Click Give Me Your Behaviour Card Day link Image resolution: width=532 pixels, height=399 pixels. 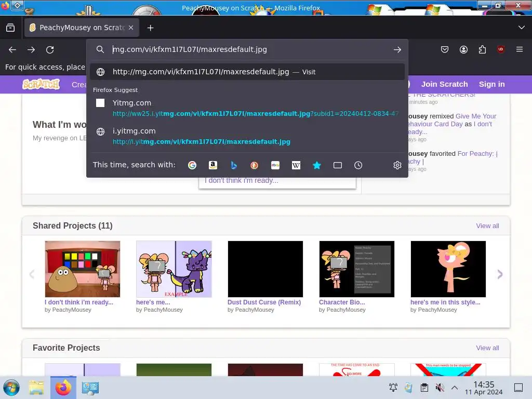[x=476, y=116]
